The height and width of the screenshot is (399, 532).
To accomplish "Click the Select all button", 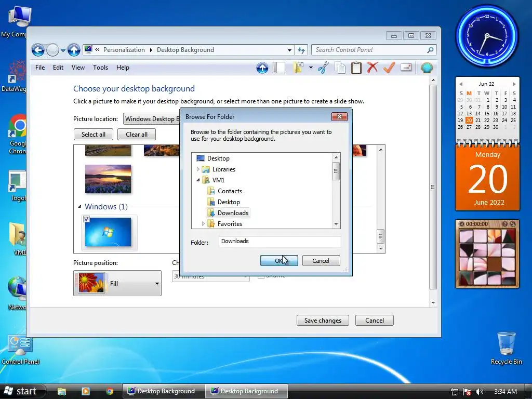I will (x=94, y=135).
